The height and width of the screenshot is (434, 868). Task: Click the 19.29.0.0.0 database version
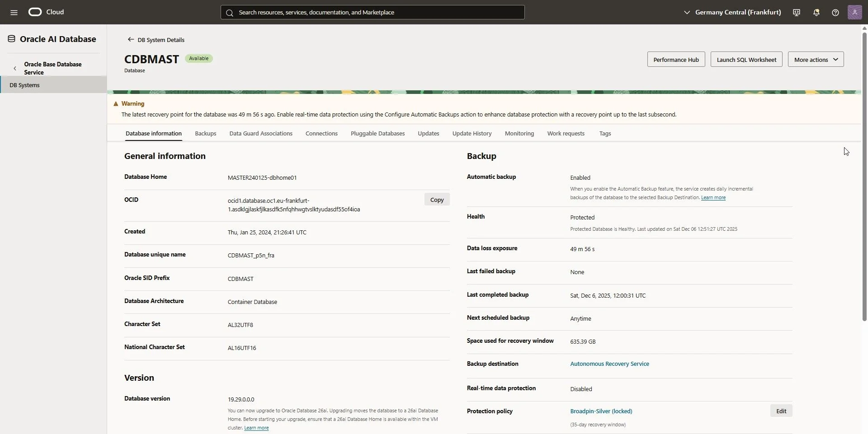pos(241,399)
